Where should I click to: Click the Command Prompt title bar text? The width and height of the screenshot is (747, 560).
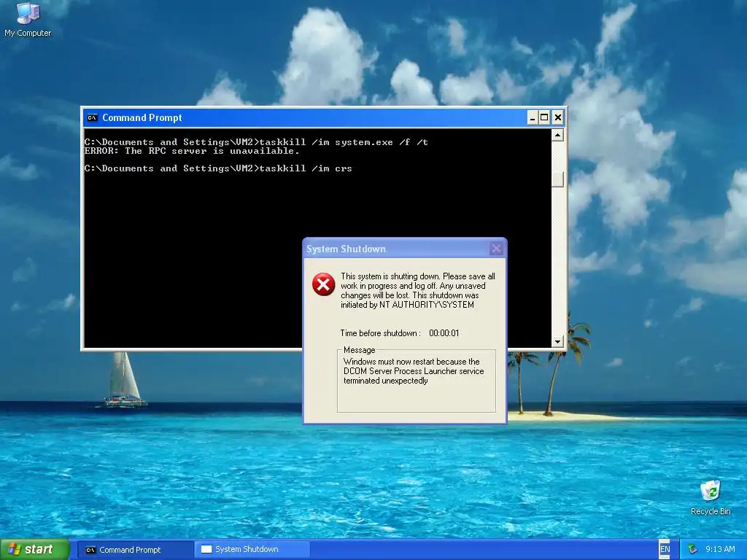(142, 117)
